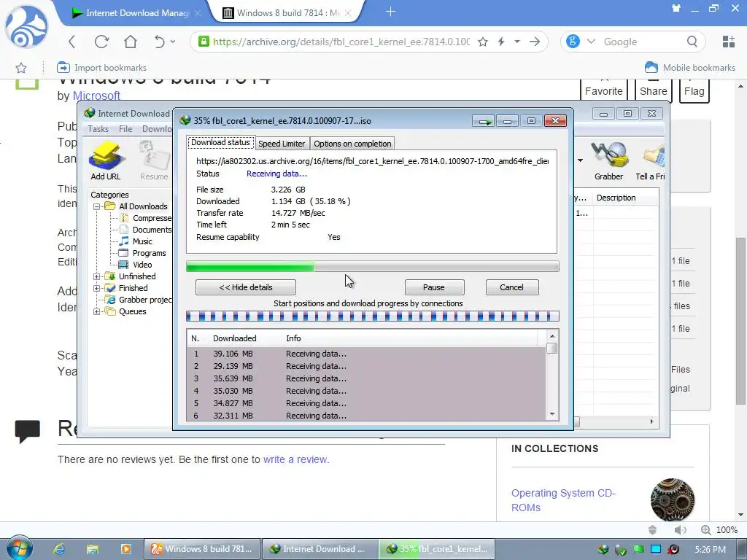Screen dimensions: 747x560
Task: Open the search engine dropdown arrow
Action: [x=591, y=42]
